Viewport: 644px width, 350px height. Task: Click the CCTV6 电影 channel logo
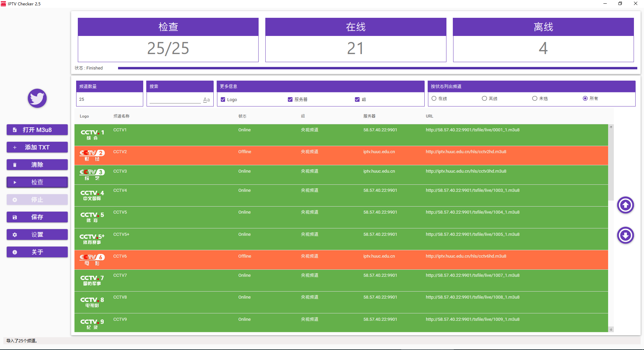click(92, 260)
